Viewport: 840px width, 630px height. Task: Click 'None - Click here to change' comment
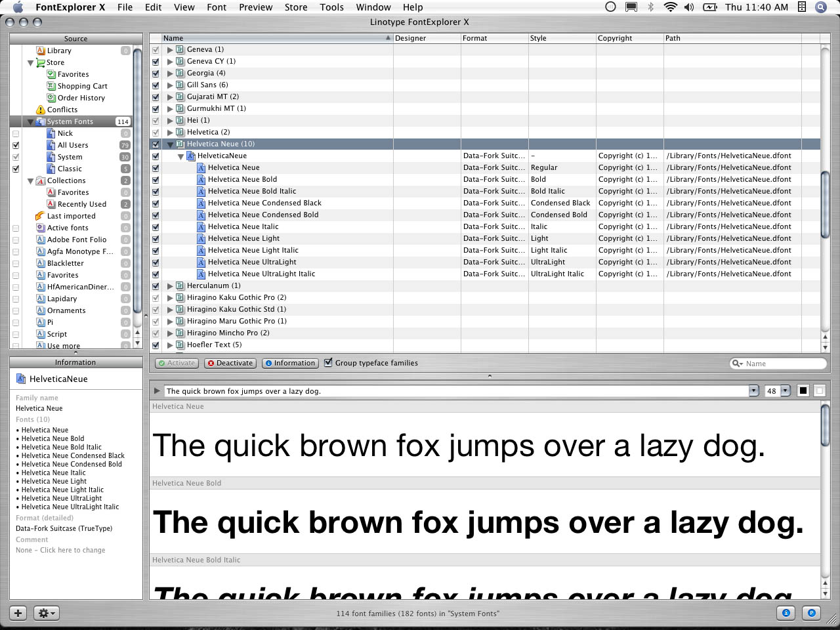60,550
